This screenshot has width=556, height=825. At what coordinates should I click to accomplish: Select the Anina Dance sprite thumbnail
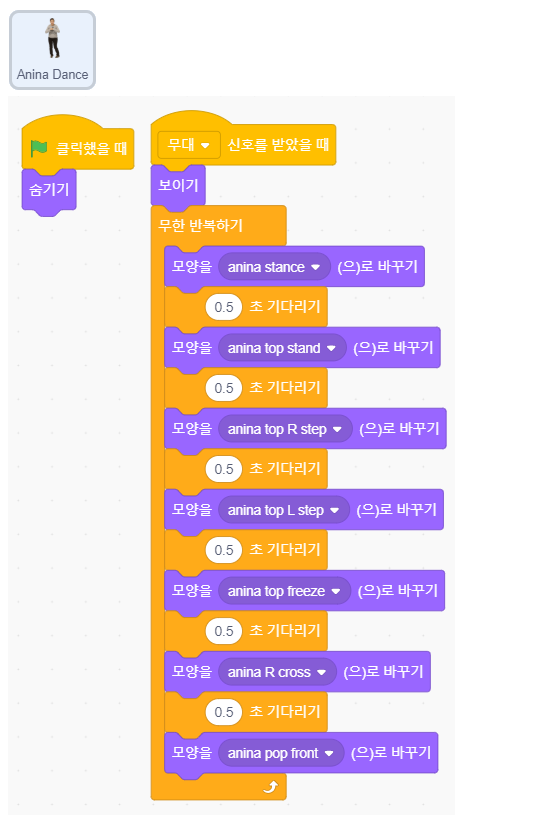pos(53,50)
